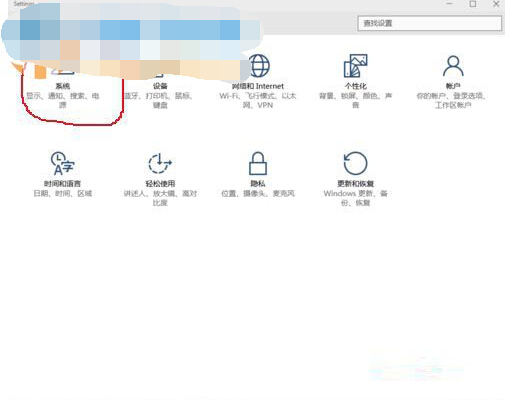This screenshot has height=400, width=505.
Task: Select the 系统 (System) tile label
Action: coord(63,86)
